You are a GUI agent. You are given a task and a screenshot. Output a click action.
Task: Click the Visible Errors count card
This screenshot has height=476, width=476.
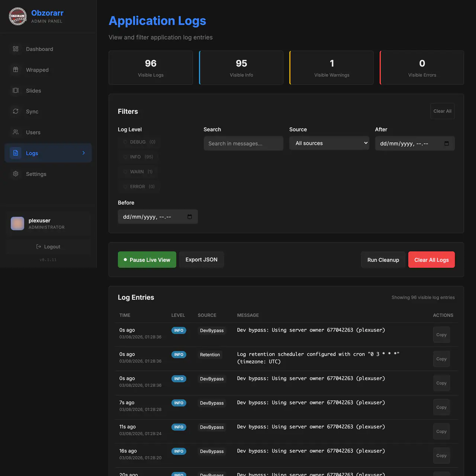[422, 68]
